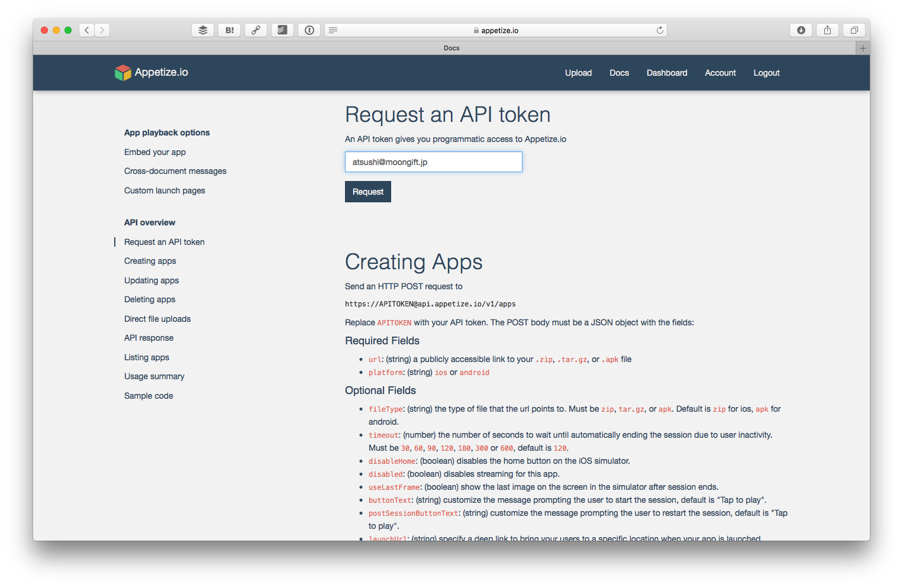Image resolution: width=903 pixels, height=588 pixels.
Task: Close the Safari window red button
Action: 44,30
